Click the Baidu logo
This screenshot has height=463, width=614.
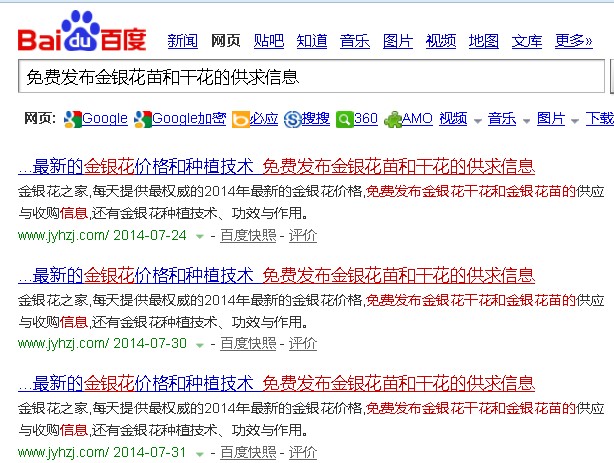[82, 31]
